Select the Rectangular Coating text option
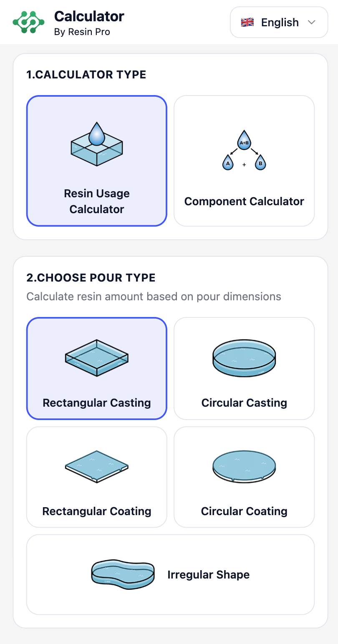 [97, 511]
